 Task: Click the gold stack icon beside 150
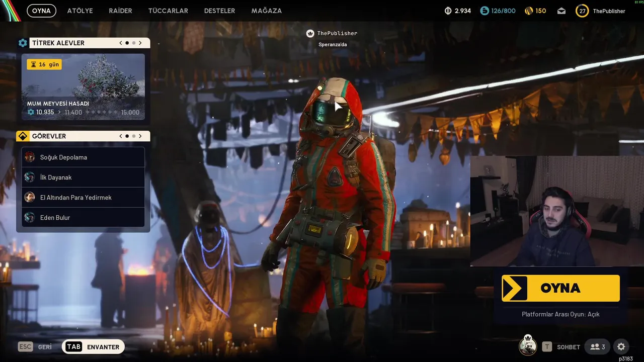pyautogui.click(x=529, y=11)
